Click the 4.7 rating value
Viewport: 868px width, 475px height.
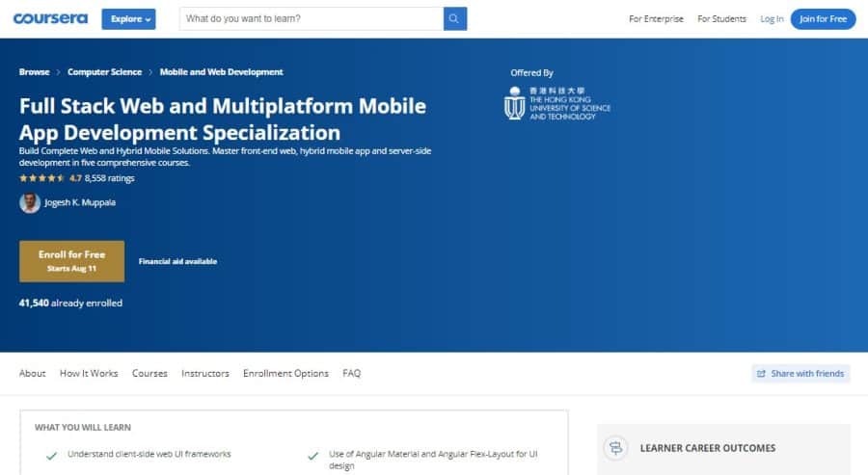click(75, 178)
